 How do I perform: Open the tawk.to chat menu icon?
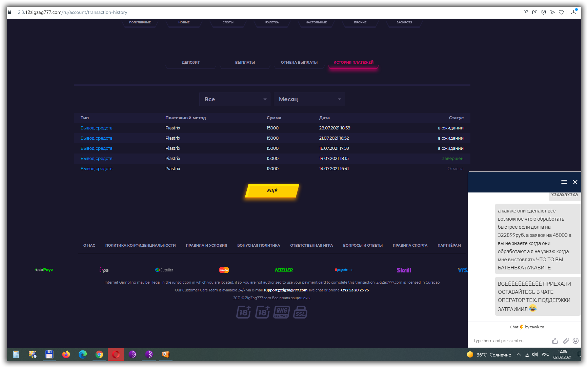[564, 182]
